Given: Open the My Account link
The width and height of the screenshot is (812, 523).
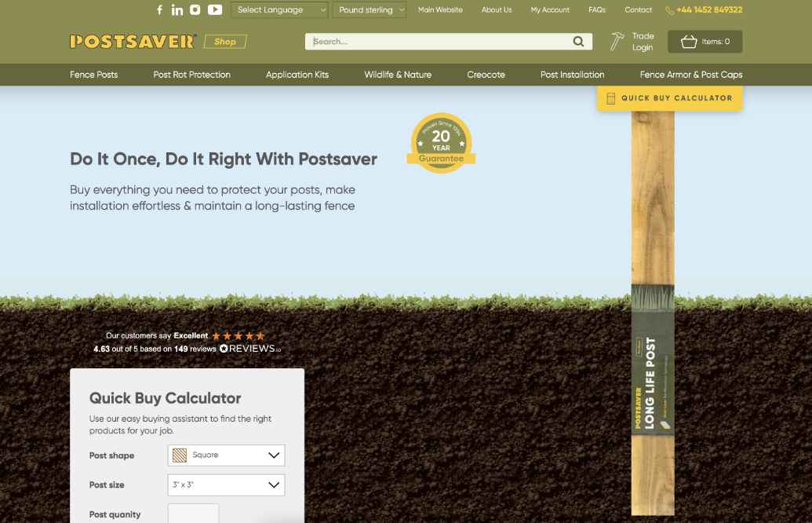Looking at the screenshot, I should coord(550,10).
